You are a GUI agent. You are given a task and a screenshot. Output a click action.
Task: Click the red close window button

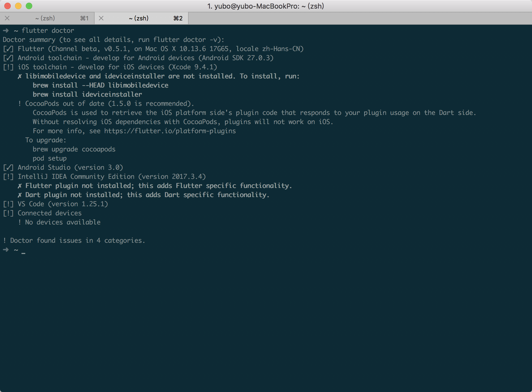(x=8, y=6)
